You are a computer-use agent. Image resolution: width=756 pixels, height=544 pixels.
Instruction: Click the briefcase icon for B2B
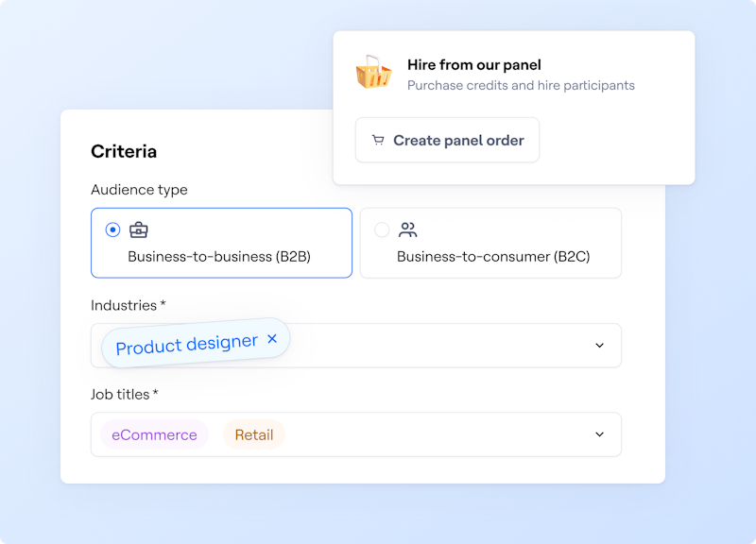(139, 229)
